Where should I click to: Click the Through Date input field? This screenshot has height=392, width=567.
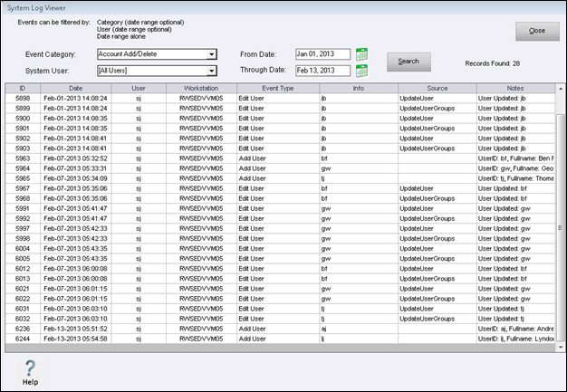click(322, 71)
